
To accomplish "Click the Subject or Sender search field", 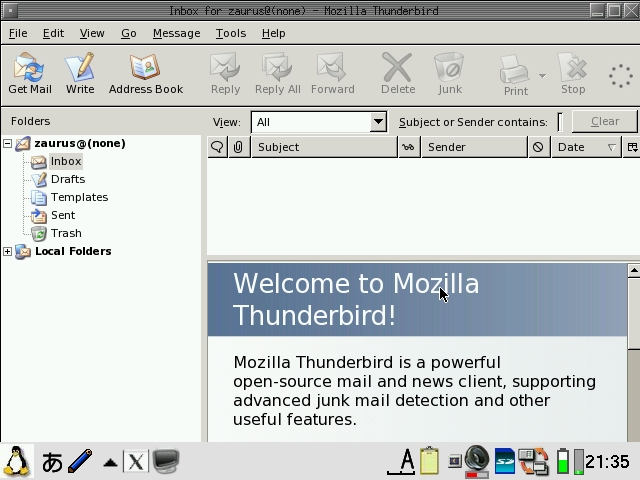I will (561, 122).
